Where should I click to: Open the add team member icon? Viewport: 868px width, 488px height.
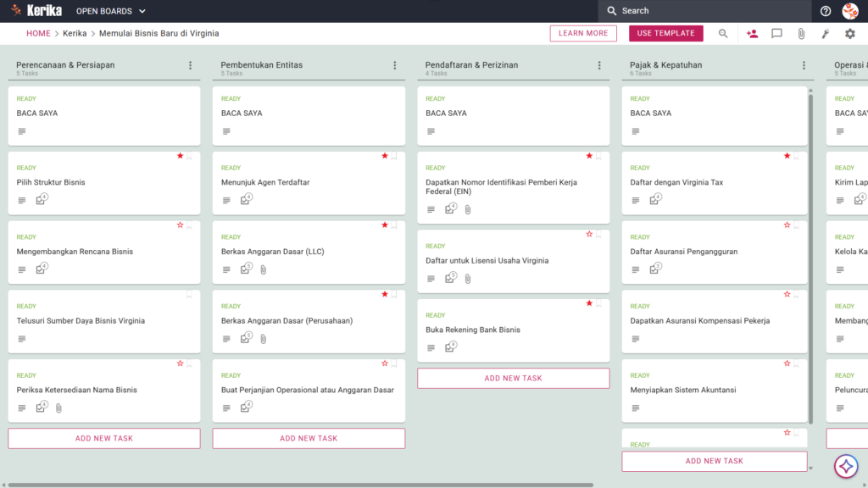[753, 33]
